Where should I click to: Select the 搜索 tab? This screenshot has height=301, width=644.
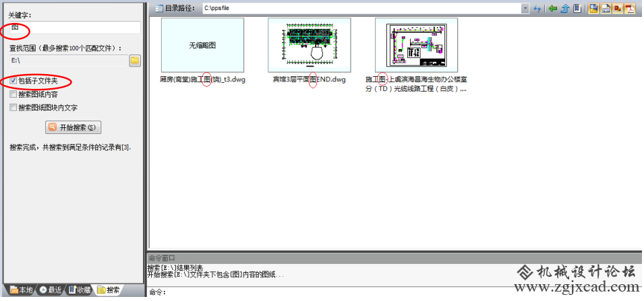pos(109,290)
